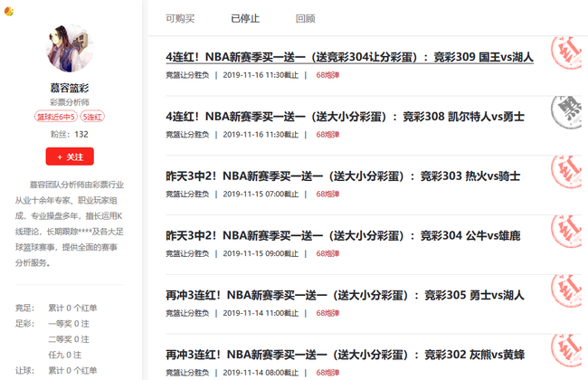This screenshot has height=380, width=588.
Task: Open article 竞彩305 勇士vs湖人
Action: pyautogui.click(x=345, y=295)
